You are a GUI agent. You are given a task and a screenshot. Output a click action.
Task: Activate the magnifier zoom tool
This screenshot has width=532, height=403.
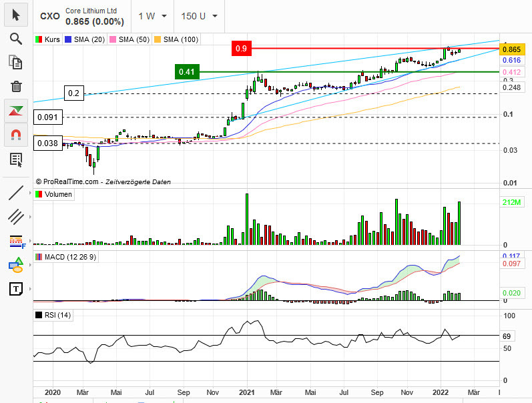[16, 38]
